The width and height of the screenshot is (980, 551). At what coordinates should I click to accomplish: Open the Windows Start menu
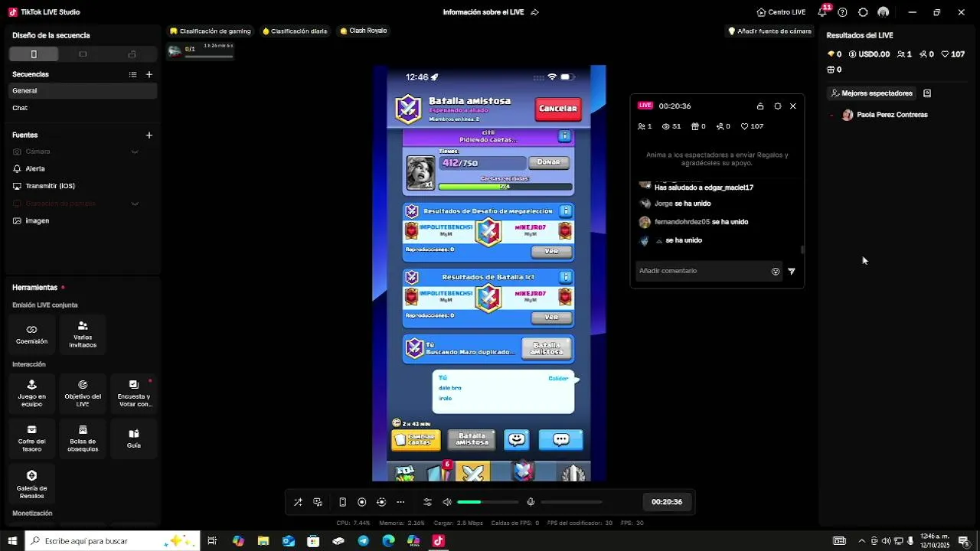(12, 541)
